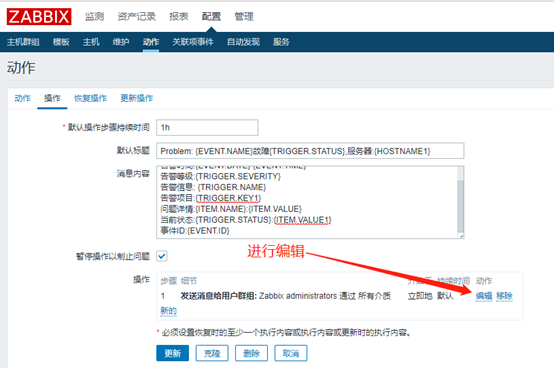Screen dimensions: 554x368
Task: Click the 发送消息给用户群组 detail text
Action: [285, 296]
